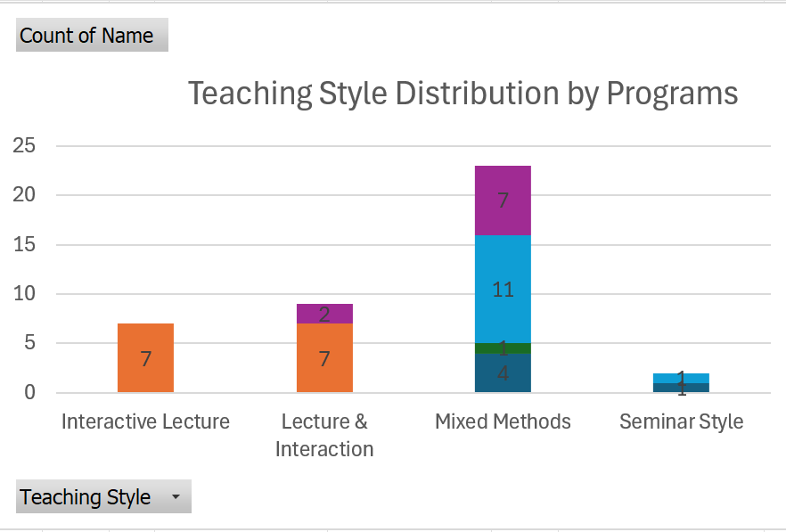The width and height of the screenshot is (786, 532).
Task: Click the gridline at value 20
Action: coord(413,195)
